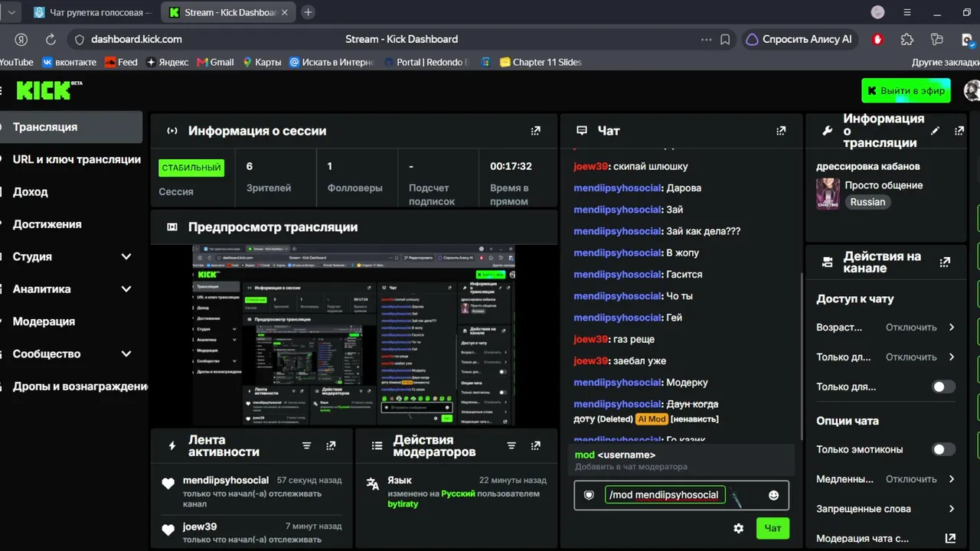This screenshot has width=980, height=551.
Task: Open browser extensions puzzle icon
Action: tap(907, 39)
